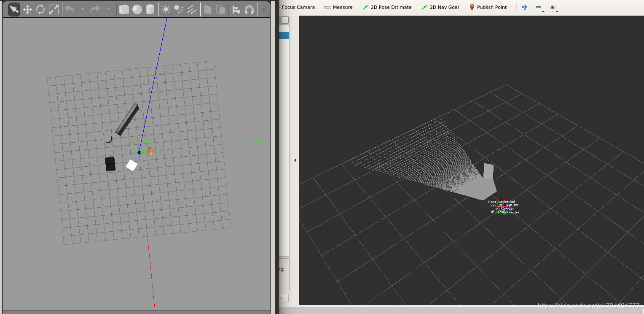Click the orange cylinder object in Gazebo scene
The image size is (644, 314).
(x=150, y=151)
